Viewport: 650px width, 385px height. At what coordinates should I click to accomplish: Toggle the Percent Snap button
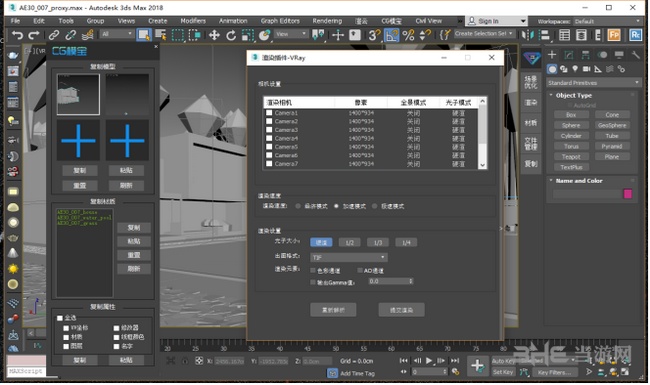pyautogui.click(x=408, y=35)
